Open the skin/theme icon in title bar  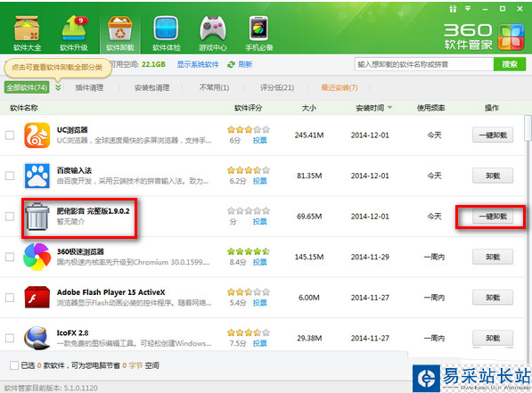point(453,9)
